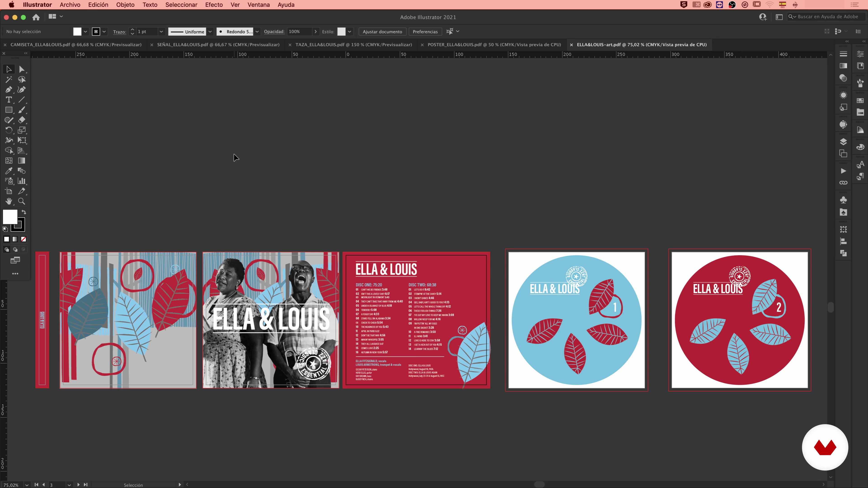Select the Perspective Grid tool
Screen dimensions: 868x488
(x=21, y=150)
